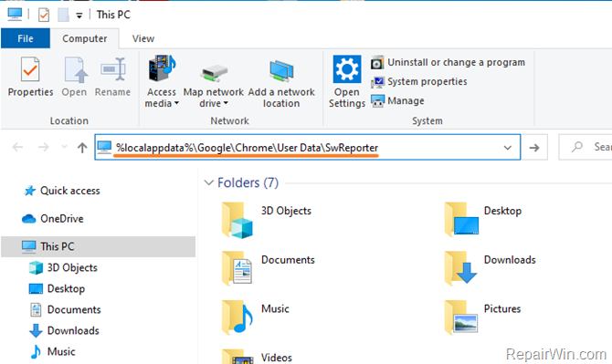The height and width of the screenshot is (364, 612).
Task: Click the System properties monitor icon
Action: click(x=377, y=82)
